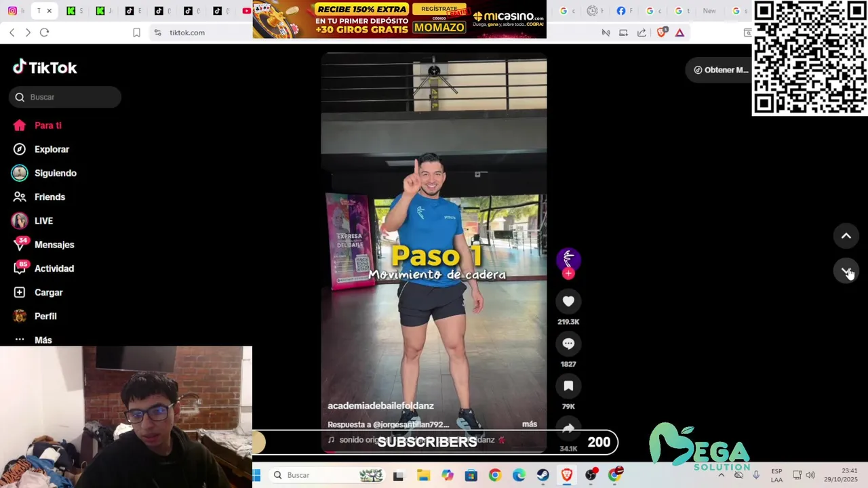Open the Windows Start menu
This screenshot has width=868, height=488.
coord(257,475)
